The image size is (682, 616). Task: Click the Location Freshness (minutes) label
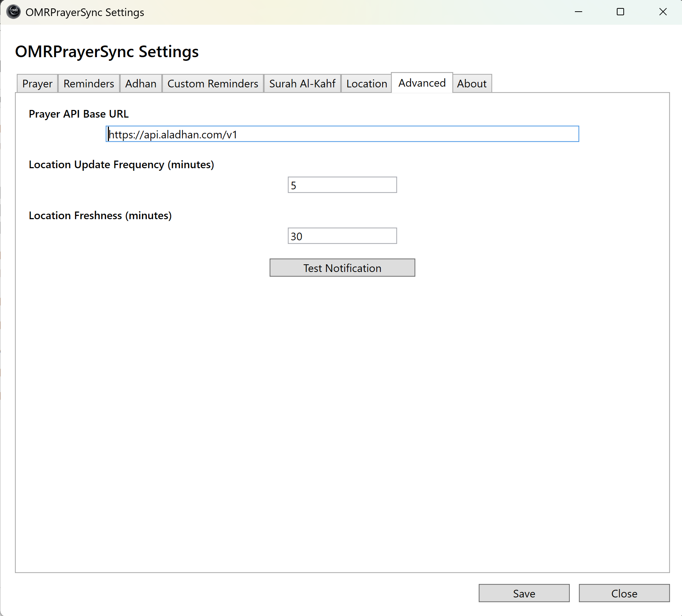(x=100, y=216)
